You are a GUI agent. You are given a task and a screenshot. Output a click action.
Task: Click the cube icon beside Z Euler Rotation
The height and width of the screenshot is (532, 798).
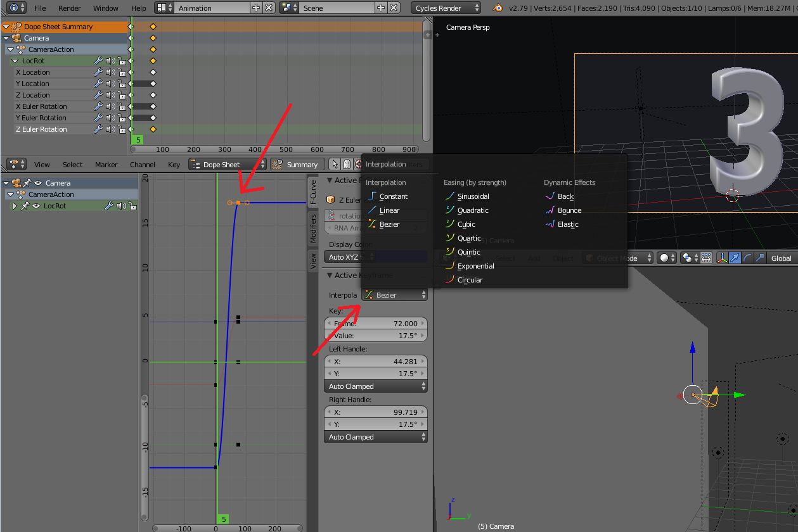tap(331, 200)
